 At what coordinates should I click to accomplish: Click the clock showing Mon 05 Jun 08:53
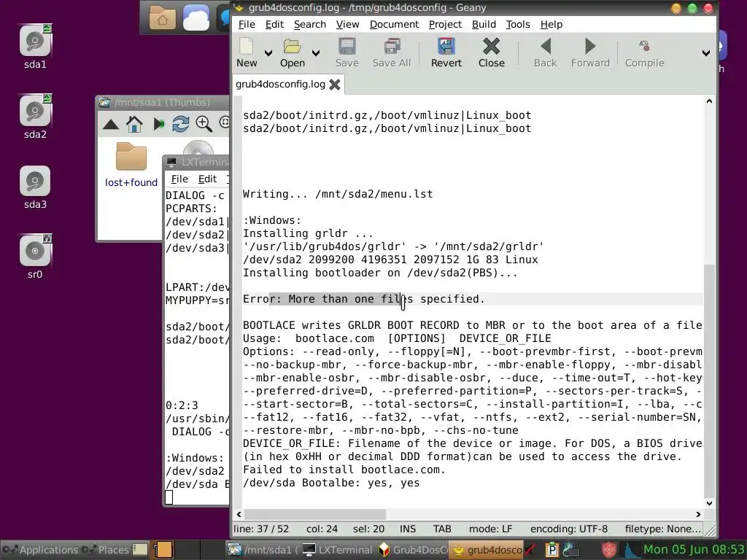pos(694,550)
